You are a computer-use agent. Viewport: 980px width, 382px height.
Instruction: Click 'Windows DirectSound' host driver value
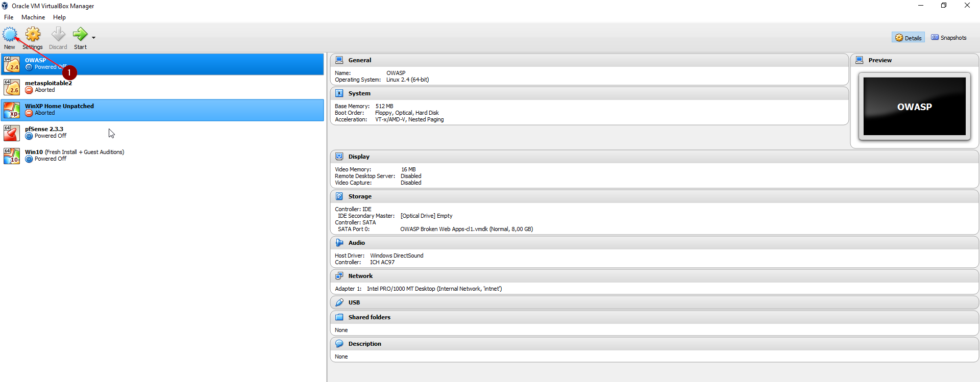point(397,256)
